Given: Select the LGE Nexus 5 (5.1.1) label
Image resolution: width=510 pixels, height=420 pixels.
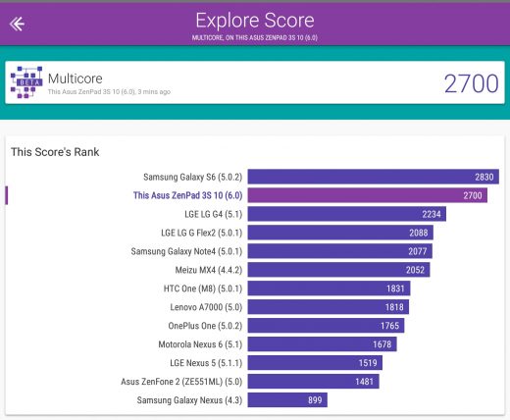Looking at the screenshot, I should [206, 363].
